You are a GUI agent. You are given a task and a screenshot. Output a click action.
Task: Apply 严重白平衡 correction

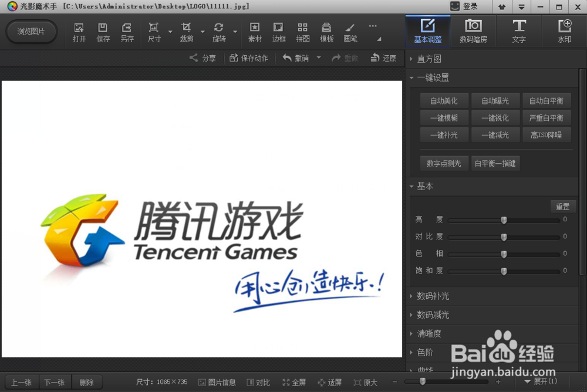point(546,118)
